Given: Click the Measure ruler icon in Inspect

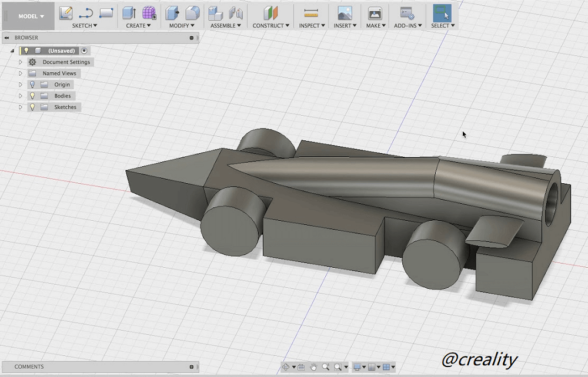Looking at the screenshot, I should [311, 12].
